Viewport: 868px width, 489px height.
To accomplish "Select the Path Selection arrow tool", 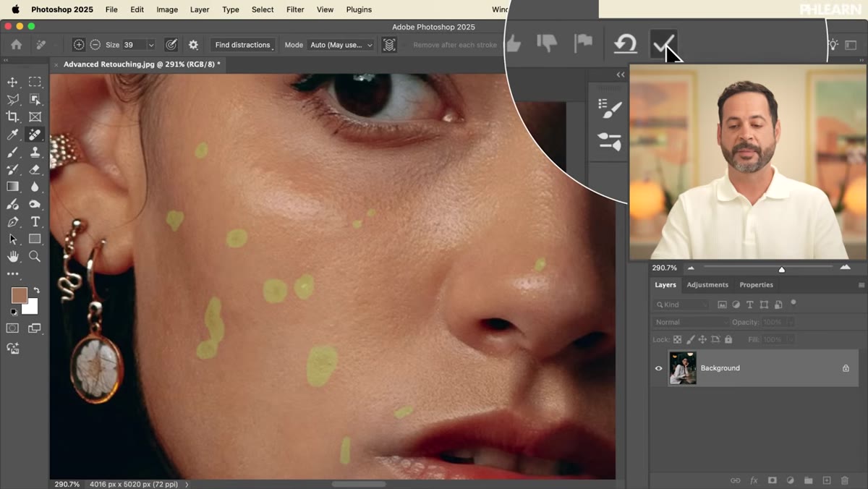I will [12, 239].
